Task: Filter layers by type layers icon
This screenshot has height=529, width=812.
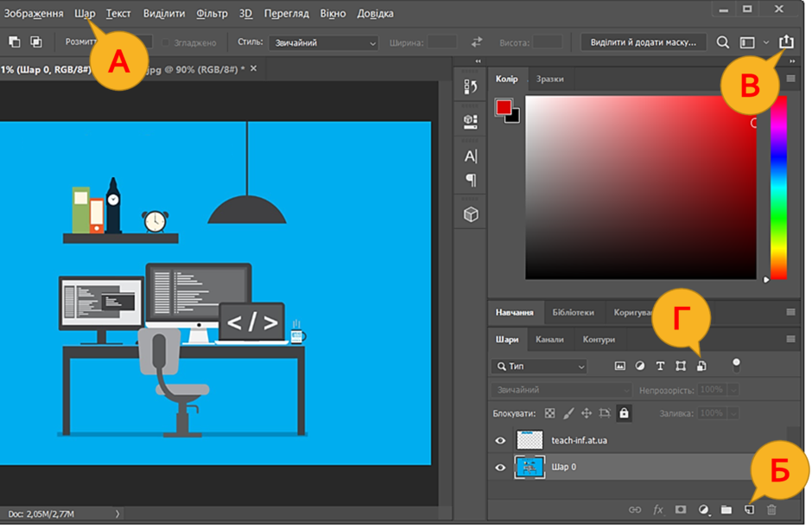Action: pyautogui.click(x=660, y=366)
